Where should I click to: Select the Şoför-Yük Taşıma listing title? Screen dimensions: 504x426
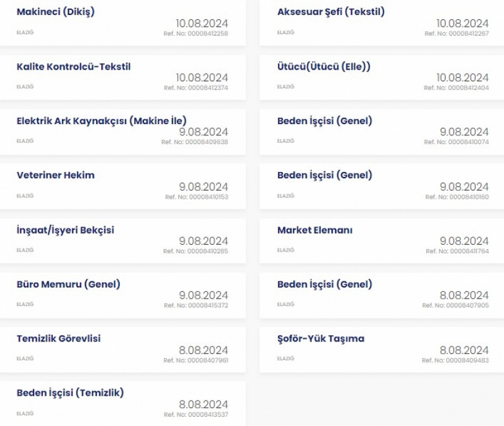[321, 339]
